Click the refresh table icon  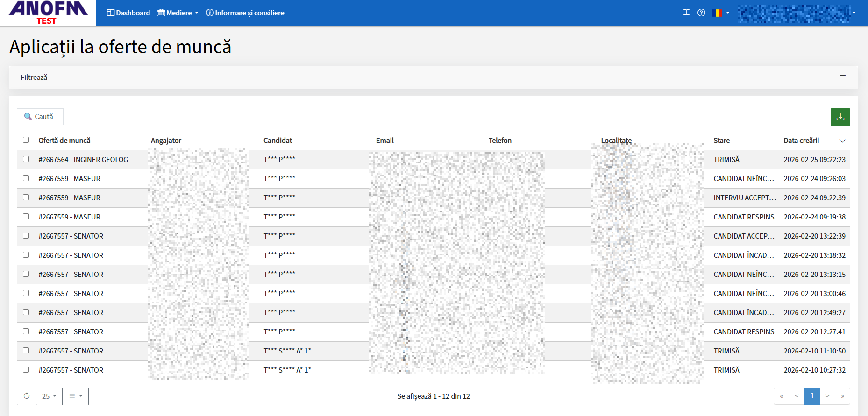coord(27,396)
